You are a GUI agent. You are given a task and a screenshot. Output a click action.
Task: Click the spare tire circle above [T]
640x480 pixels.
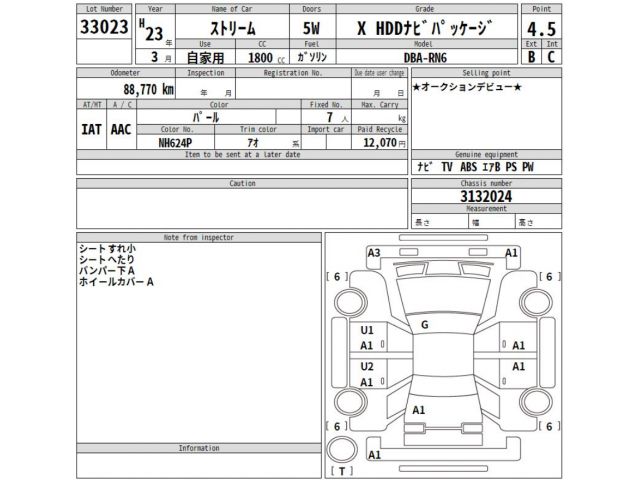tap(342, 450)
